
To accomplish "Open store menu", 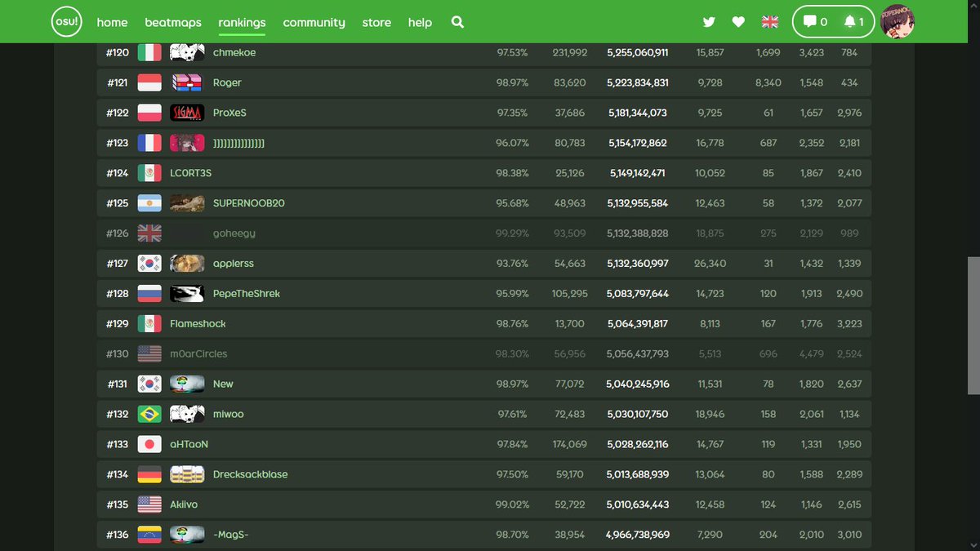I will [376, 23].
